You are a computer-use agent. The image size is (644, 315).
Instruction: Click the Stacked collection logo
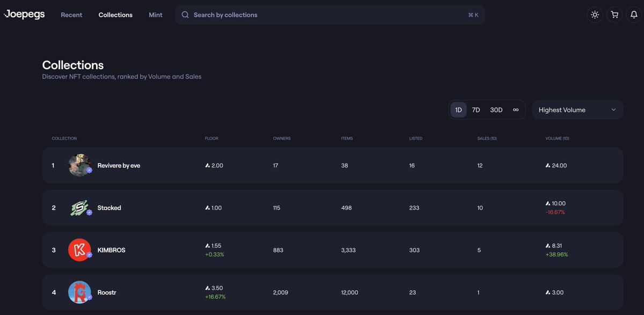click(x=79, y=208)
